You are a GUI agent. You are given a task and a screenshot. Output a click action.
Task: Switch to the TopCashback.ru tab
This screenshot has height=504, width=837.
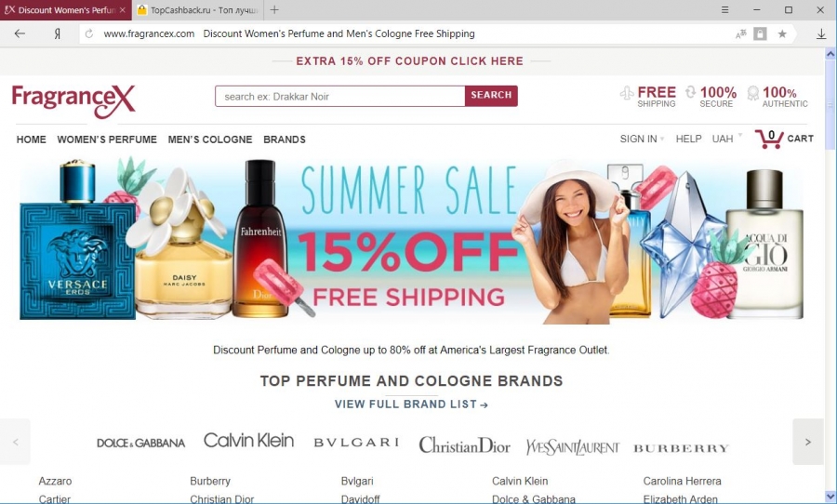tap(197, 10)
